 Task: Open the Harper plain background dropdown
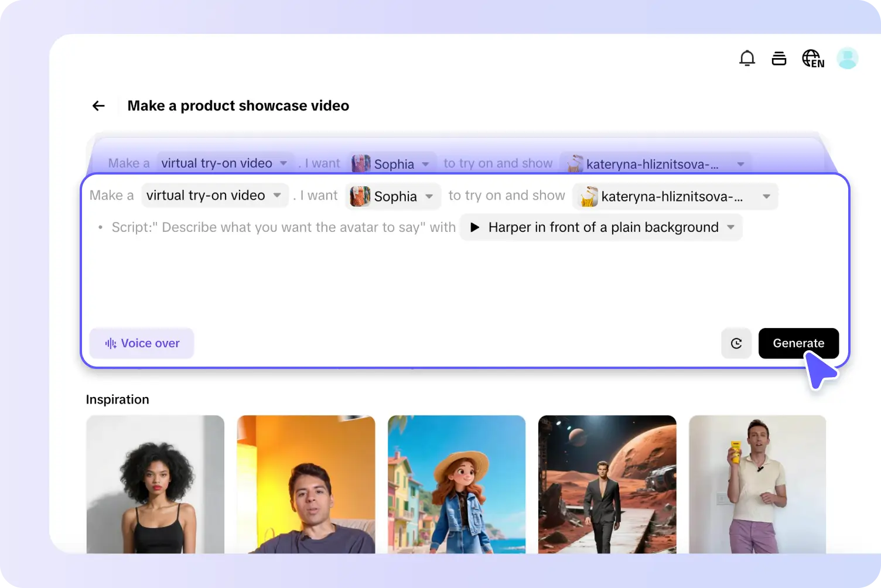[x=730, y=227]
